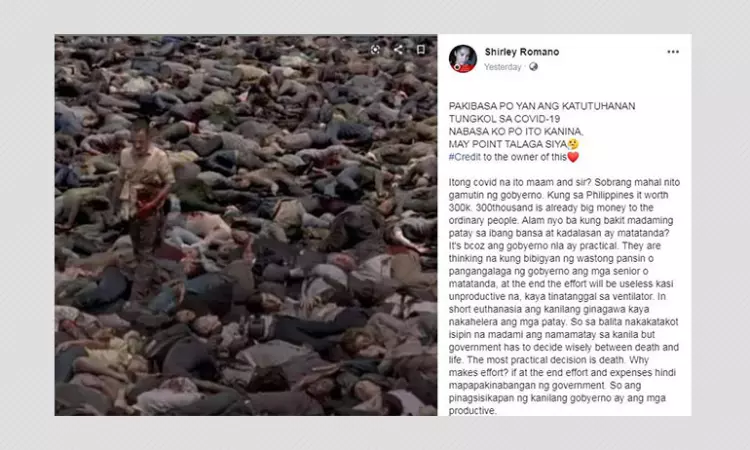This screenshot has height=450, width=750.
Task: Open the attached photo in full view
Action: pyautogui.click(x=246, y=225)
